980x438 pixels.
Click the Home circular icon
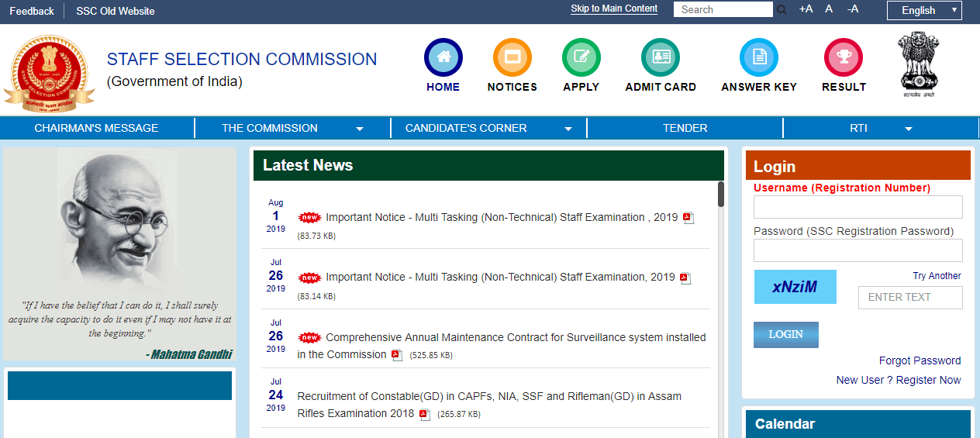[x=443, y=57]
